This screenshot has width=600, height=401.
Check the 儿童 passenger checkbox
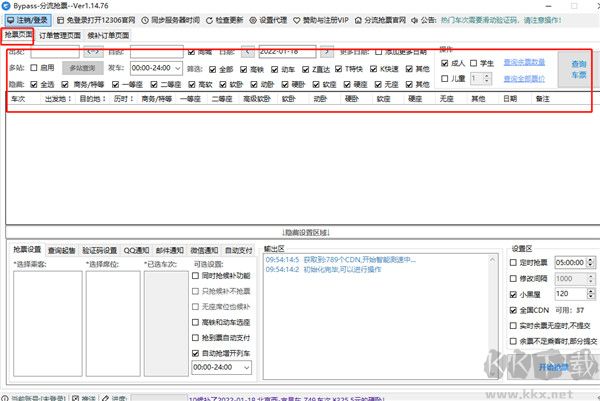tap(444, 78)
